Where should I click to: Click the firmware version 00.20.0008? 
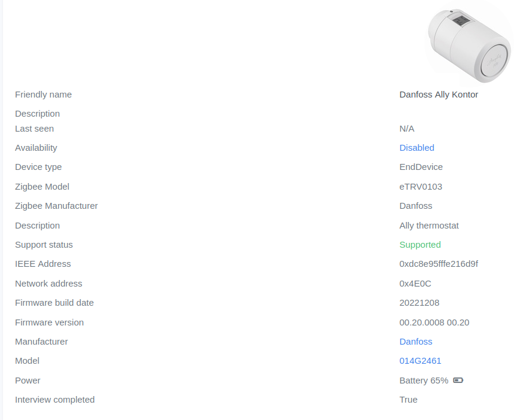434,322
